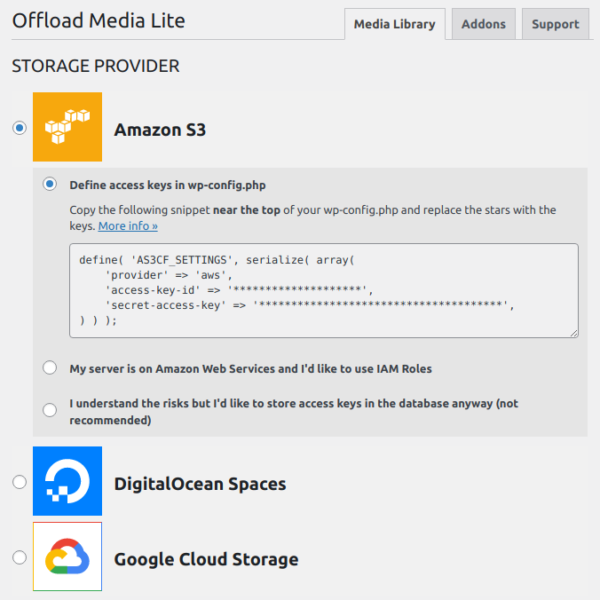
Task: Select store access keys in database option
Action: click(50, 410)
